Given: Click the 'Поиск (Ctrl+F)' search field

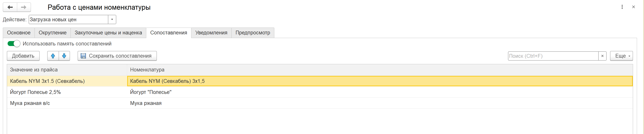Looking at the screenshot, I should click(x=553, y=56).
